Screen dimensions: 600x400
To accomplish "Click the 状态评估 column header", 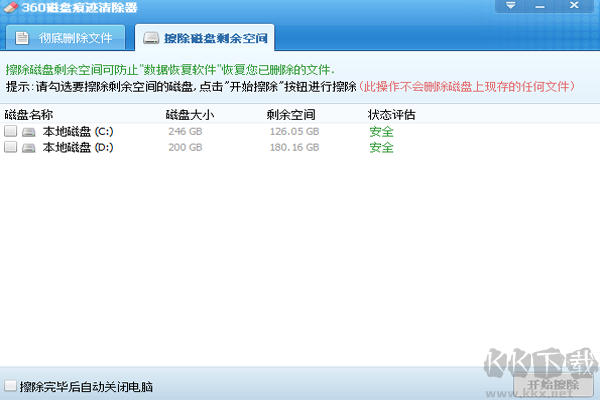I will tap(391, 115).
